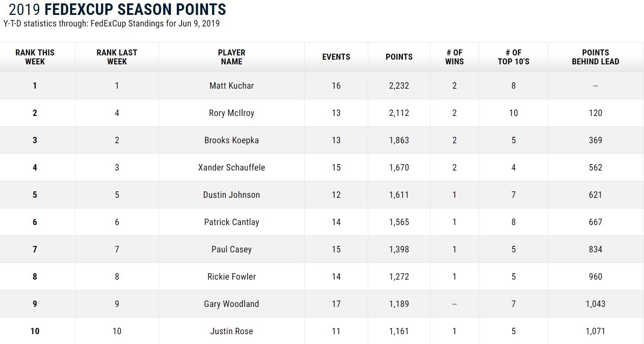
Task: Open Matt Kuchar player name
Action: pos(231,86)
